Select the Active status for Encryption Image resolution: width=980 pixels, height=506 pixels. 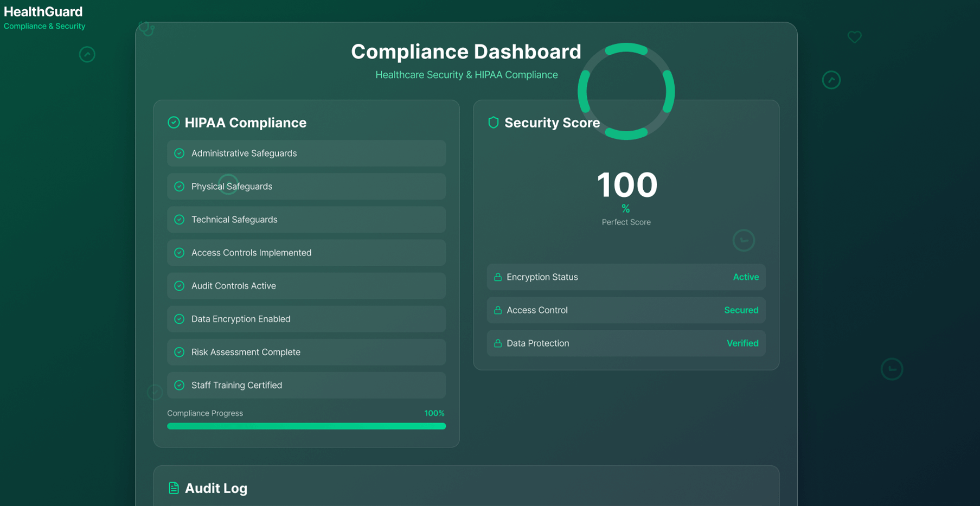pos(746,277)
